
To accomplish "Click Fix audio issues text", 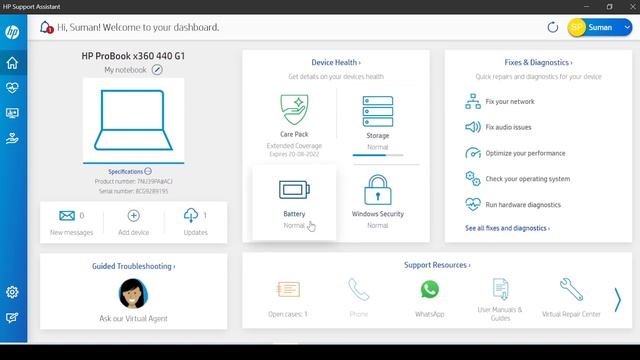I will (x=508, y=127).
